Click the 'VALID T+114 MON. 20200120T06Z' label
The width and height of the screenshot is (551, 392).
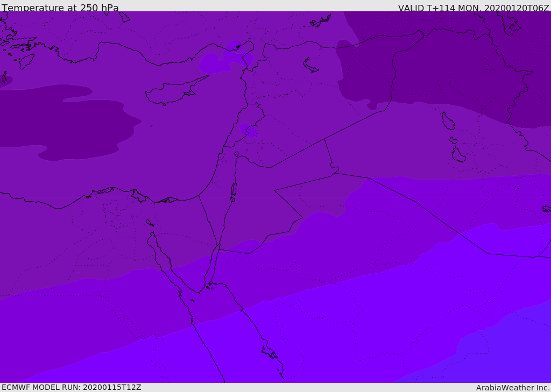coord(474,8)
